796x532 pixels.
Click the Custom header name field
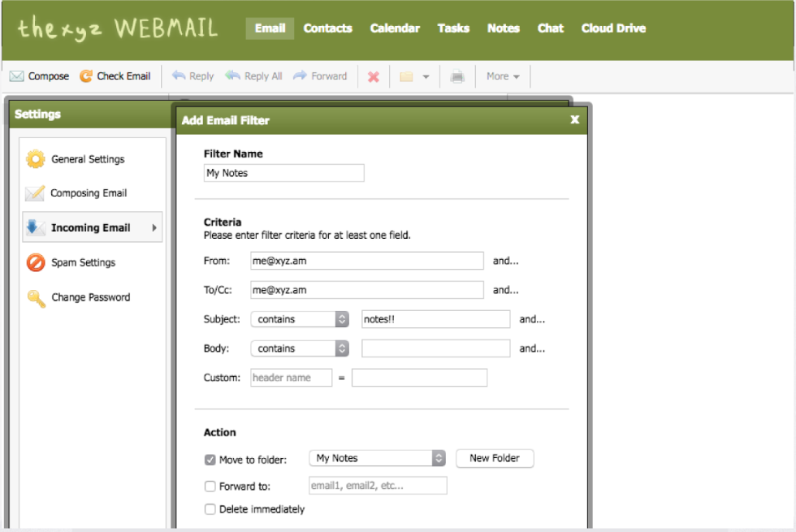[292, 378]
